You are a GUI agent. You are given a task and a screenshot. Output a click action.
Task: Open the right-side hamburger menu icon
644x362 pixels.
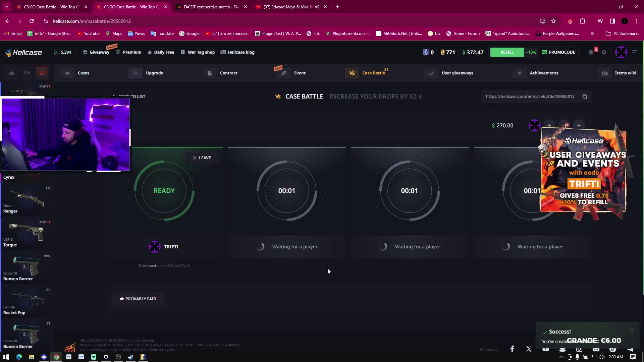click(634, 52)
